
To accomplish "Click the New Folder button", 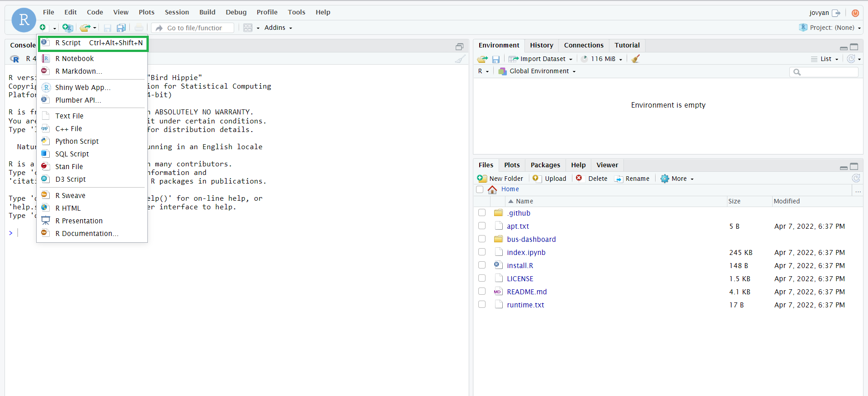I will click(x=500, y=179).
